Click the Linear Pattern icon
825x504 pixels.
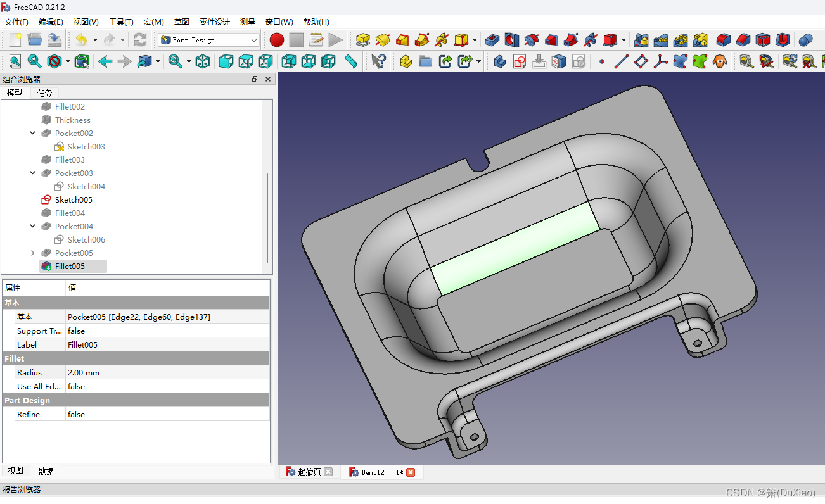(x=662, y=40)
